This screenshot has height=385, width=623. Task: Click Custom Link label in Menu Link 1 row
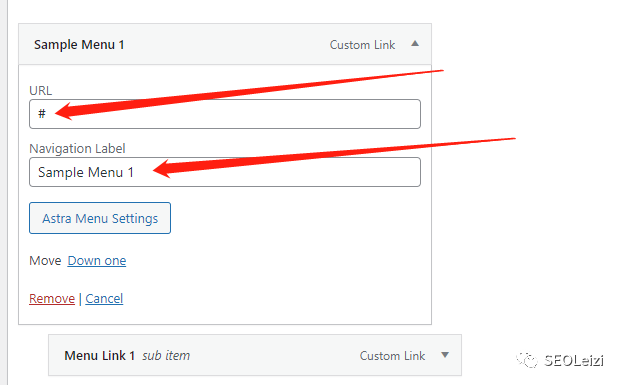point(393,356)
